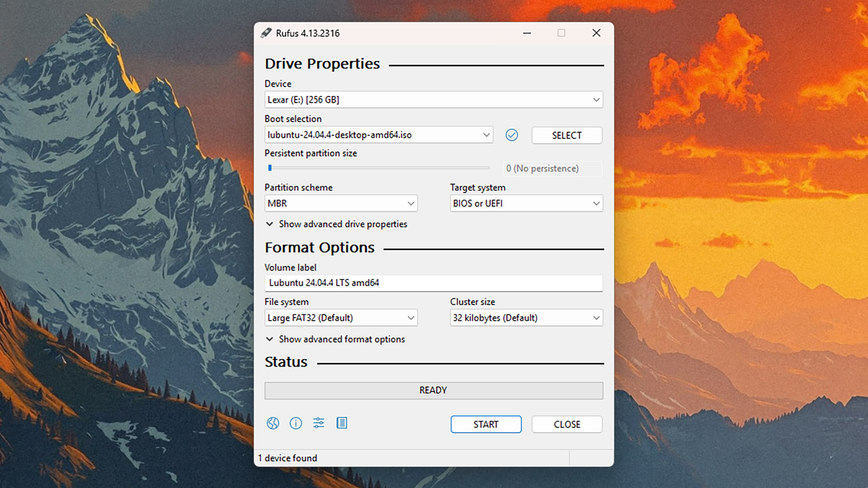Open Rufus settings with the sliders icon
The image size is (868, 488).
tap(319, 423)
